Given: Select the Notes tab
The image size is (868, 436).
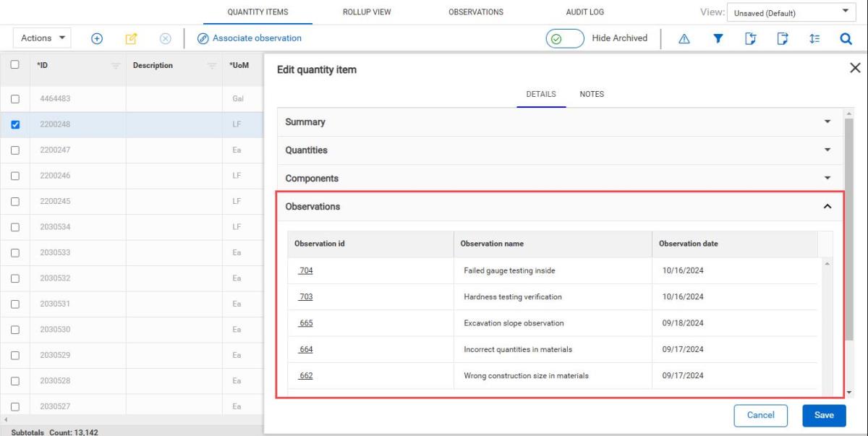Looking at the screenshot, I should click(x=592, y=94).
